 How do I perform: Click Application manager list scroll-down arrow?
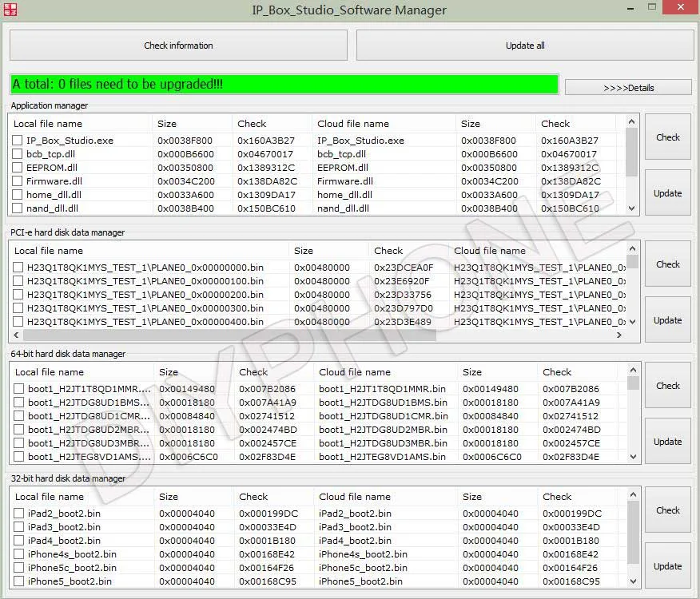point(631,208)
